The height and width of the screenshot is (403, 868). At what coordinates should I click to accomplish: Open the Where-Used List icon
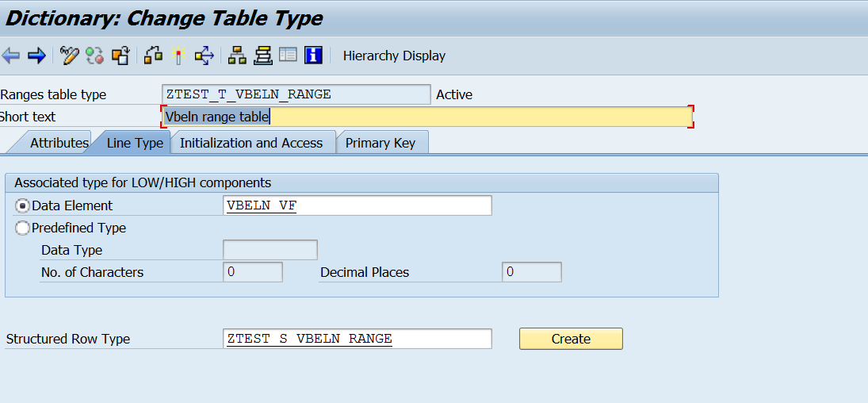click(205, 56)
